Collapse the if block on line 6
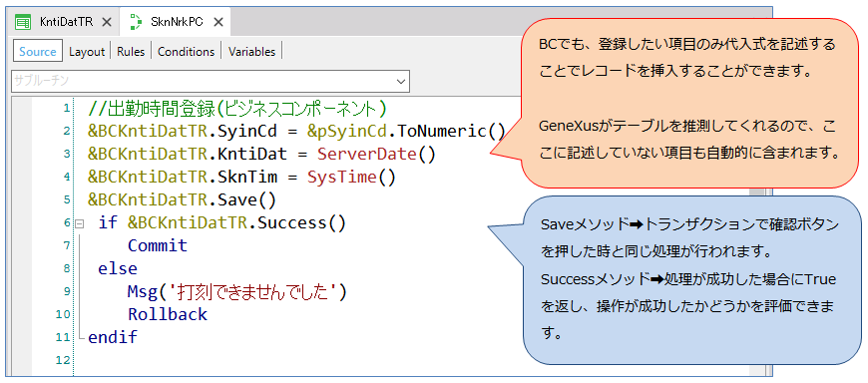The width and height of the screenshot is (868, 383). point(79,223)
